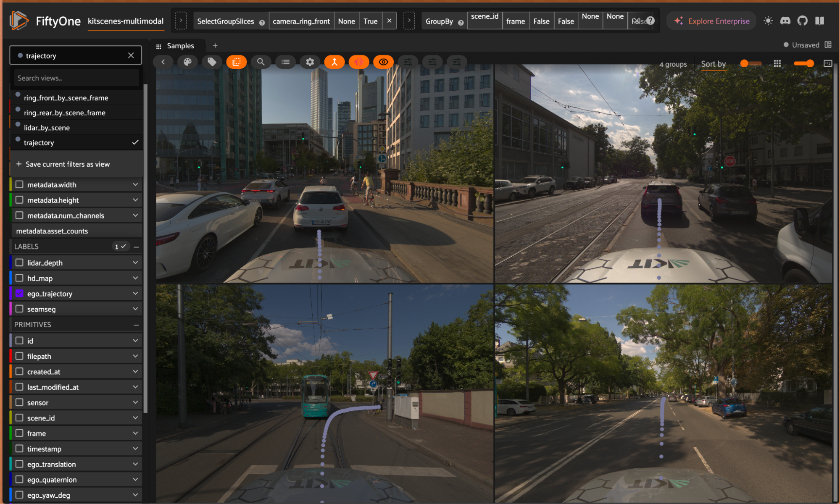Adjust the orange slider next to Sort by
This screenshot has width=840, height=504.
750,63
